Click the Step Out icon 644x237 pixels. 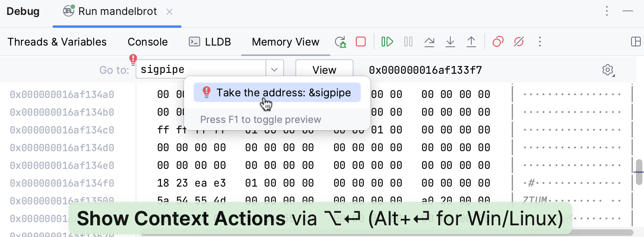pyautogui.click(x=471, y=42)
